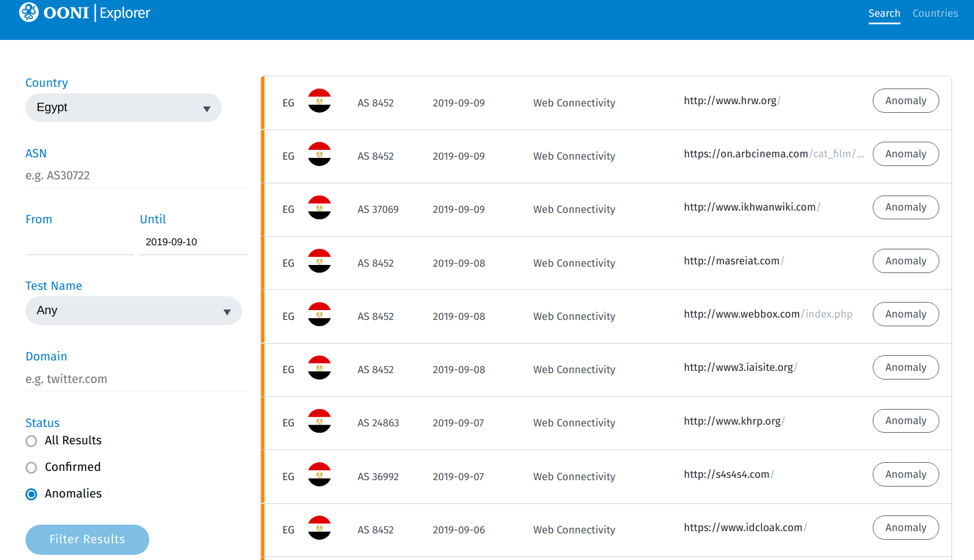Click the Anomaly badge for www.khrp.org

[x=905, y=421]
